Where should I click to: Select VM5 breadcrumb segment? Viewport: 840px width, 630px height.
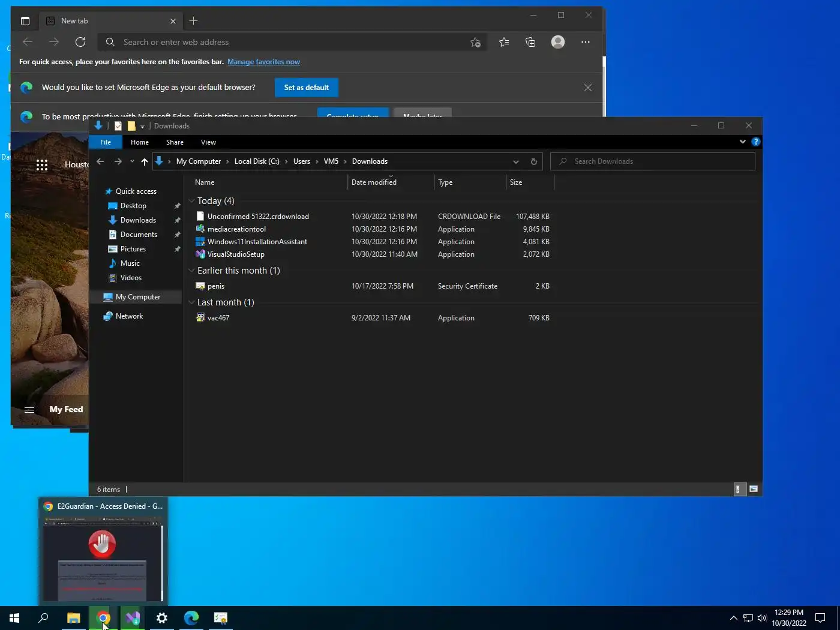click(331, 161)
